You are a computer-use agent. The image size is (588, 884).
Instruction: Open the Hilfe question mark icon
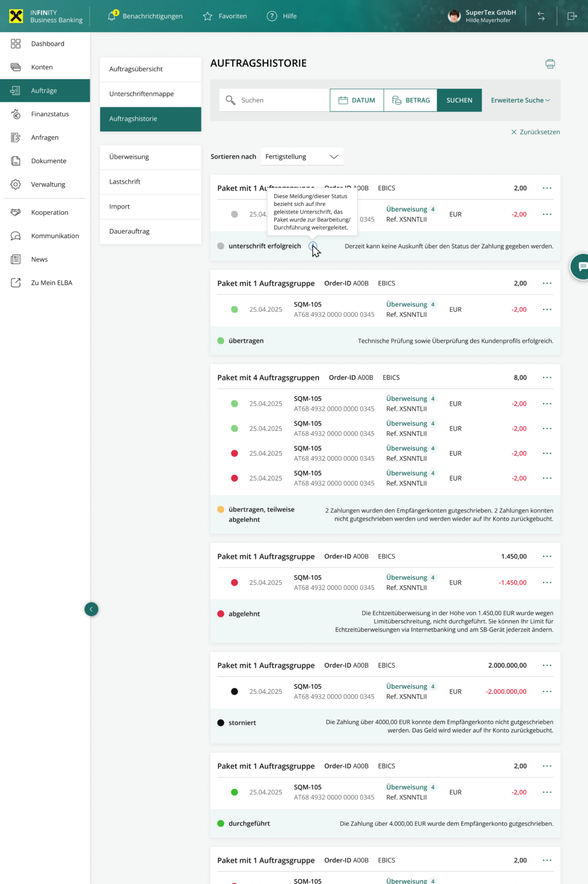272,16
